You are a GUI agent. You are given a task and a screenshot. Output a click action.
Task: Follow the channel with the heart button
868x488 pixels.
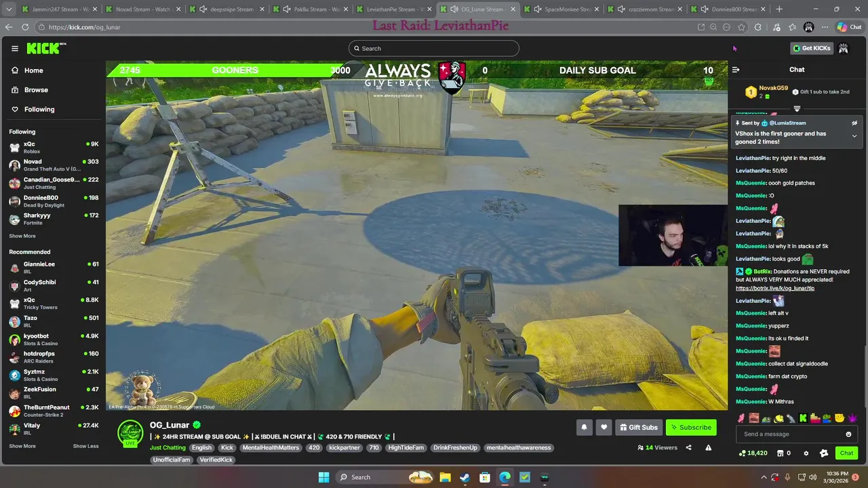pyautogui.click(x=604, y=428)
